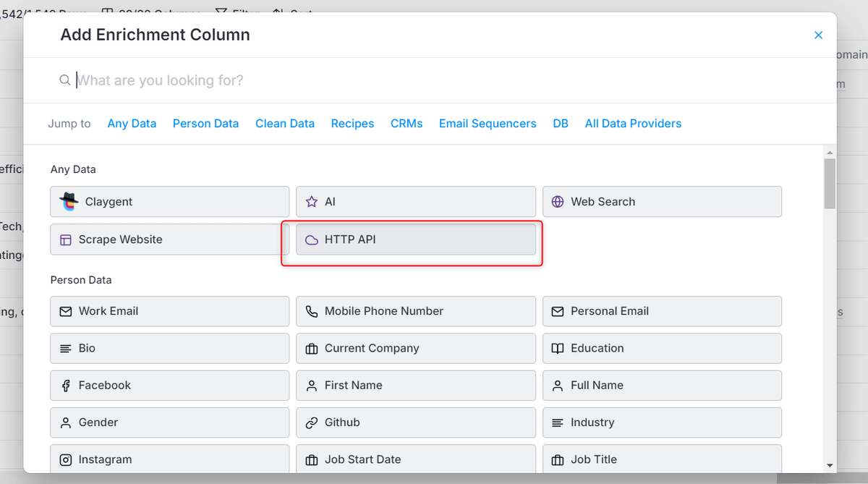Select the Github link icon
The image size is (868, 484).
(x=312, y=423)
